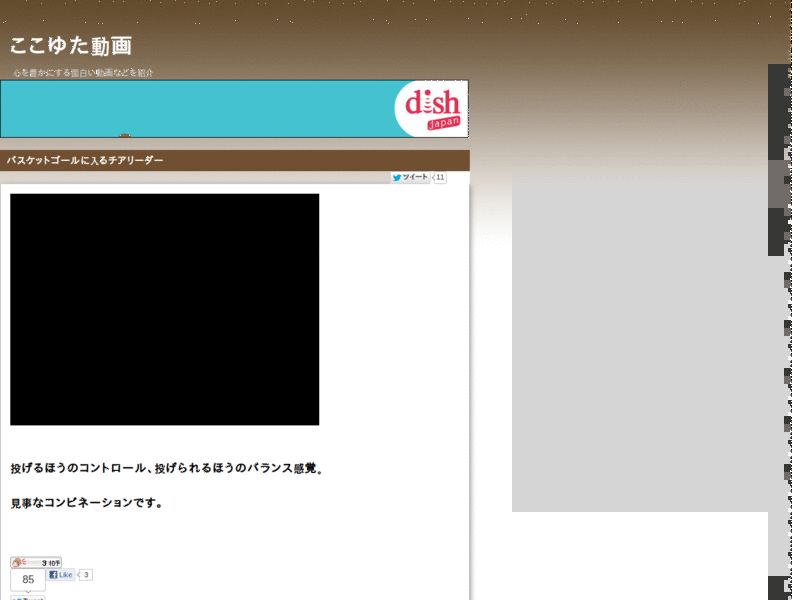Click the mascot icon on the bookmark counter
Image resolution: width=800 pixels, height=600 pixels.
15,562
